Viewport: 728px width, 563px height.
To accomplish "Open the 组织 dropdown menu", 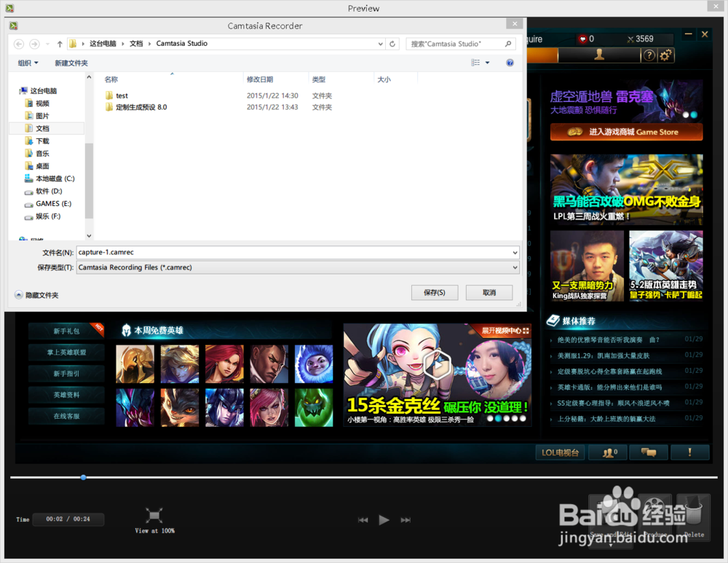I will (x=28, y=63).
